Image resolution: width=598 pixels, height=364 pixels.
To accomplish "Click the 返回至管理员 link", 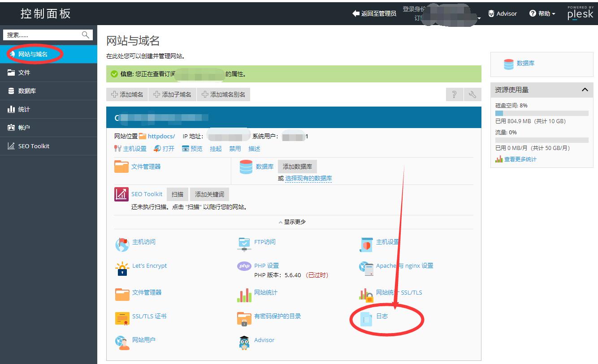I will [374, 13].
